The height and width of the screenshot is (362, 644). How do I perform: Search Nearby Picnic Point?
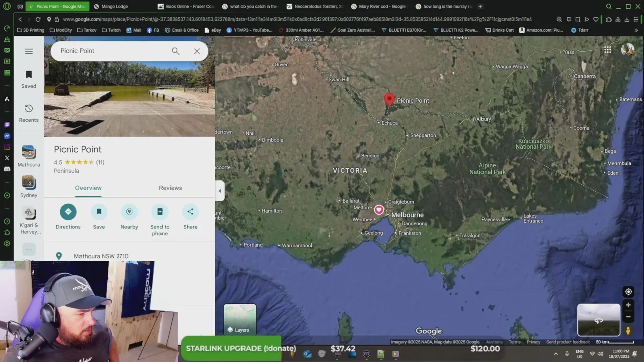[129, 217]
